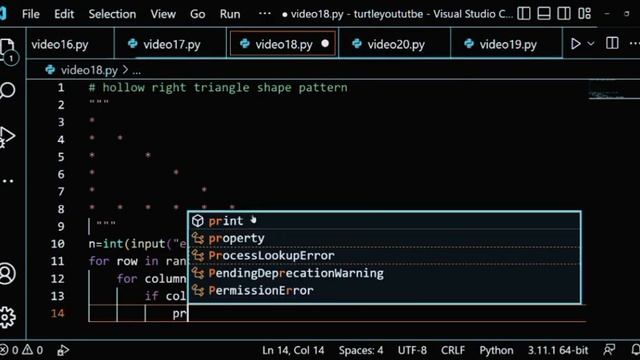Viewport: 640px width, 360px height.
Task: Click line number 1 in the gutter
Action: point(61,87)
